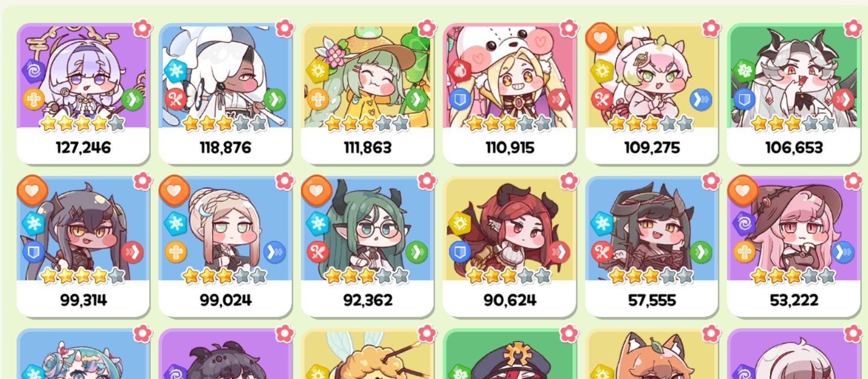Tap the orange heart badge on the 109,275 card
The width and height of the screenshot is (868, 379).
pyautogui.click(x=600, y=38)
